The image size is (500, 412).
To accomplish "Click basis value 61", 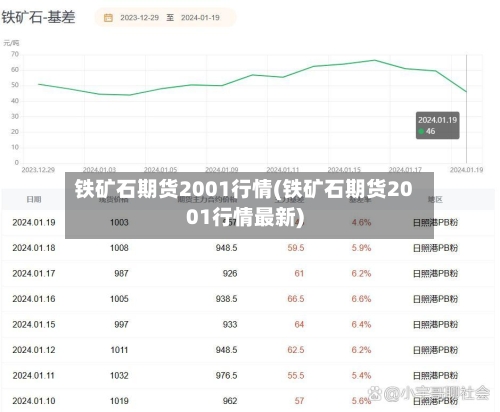I will click(x=299, y=274).
